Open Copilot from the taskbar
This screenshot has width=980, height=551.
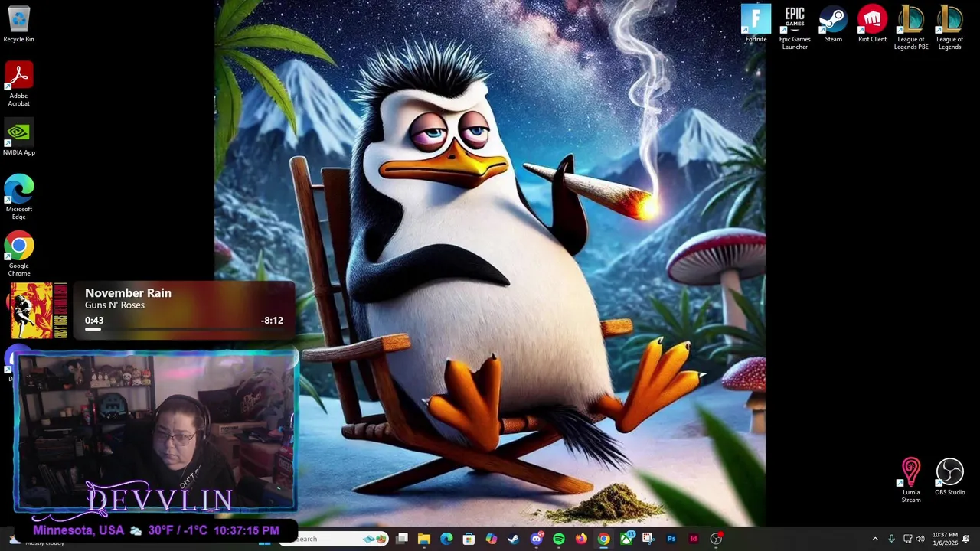tap(491, 539)
